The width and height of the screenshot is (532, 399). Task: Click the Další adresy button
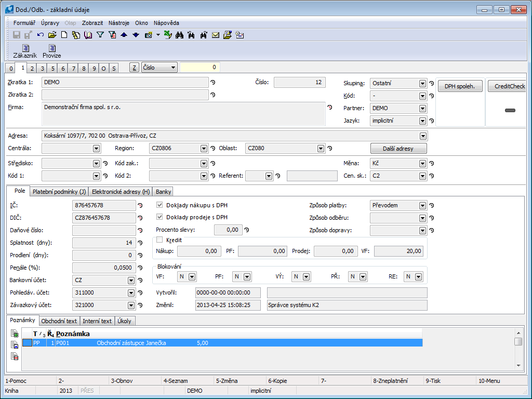[398, 149]
